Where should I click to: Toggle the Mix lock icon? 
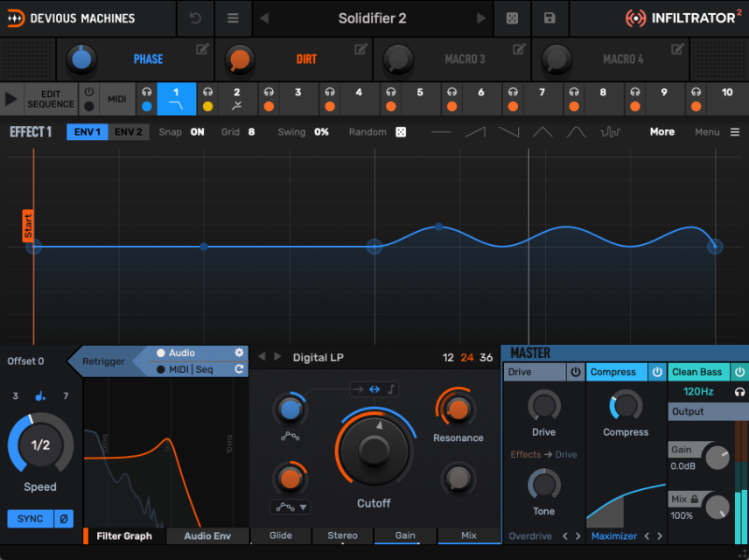[x=695, y=499]
